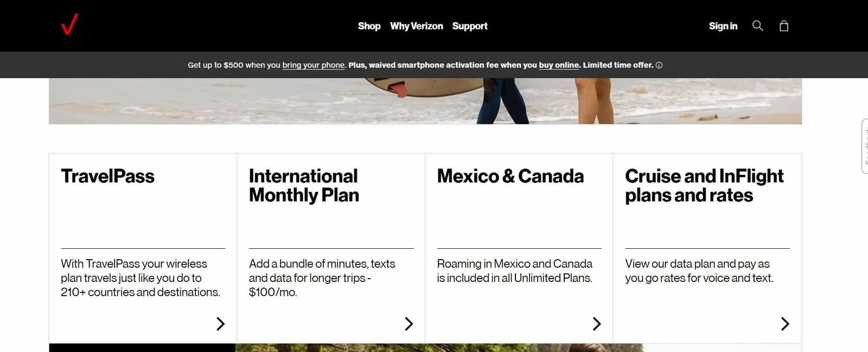Click Cruise and InFlight card arrow
The width and height of the screenshot is (868, 352).
(784, 324)
